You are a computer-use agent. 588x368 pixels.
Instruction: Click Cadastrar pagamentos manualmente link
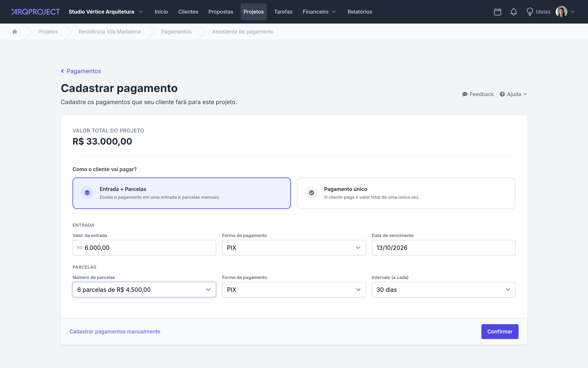[115, 332]
